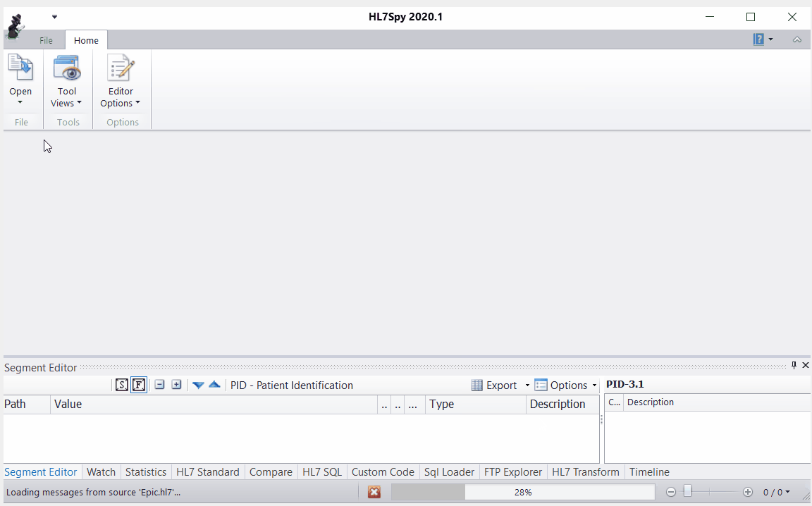
Task: Open the Sql Loader tab
Action: [x=449, y=471]
